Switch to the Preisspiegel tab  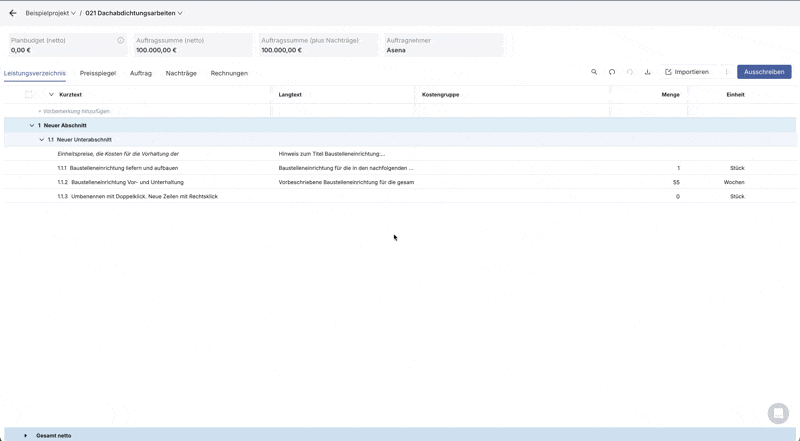tap(98, 73)
